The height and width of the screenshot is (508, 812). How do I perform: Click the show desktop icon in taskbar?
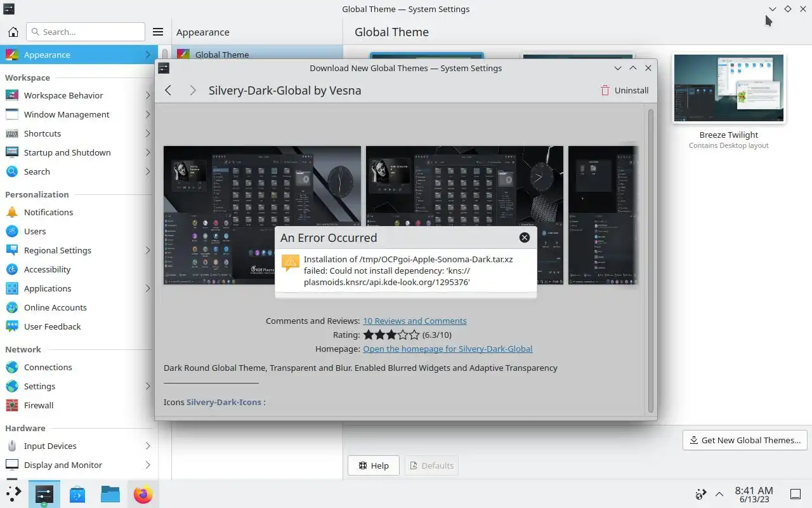click(796, 494)
